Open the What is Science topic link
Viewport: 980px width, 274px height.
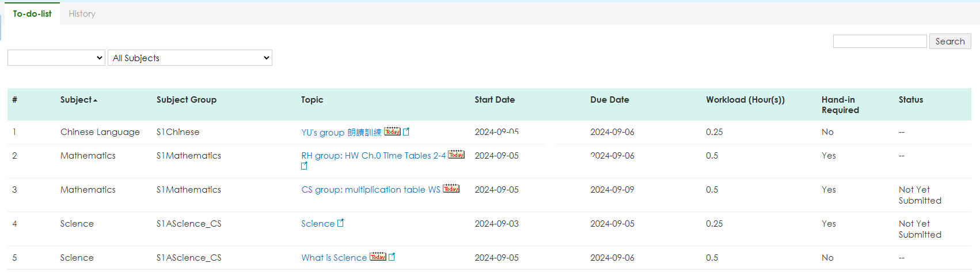[x=334, y=258]
